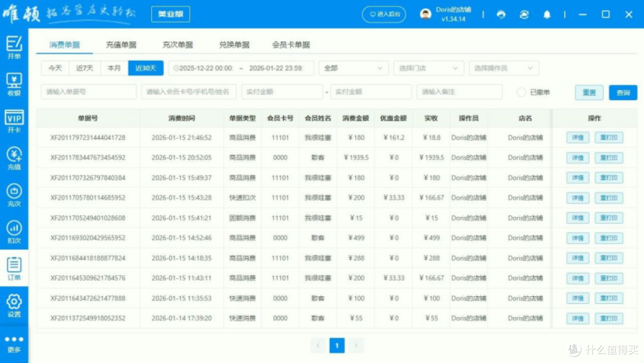Open the 选择门店 dropdown

[x=428, y=68]
